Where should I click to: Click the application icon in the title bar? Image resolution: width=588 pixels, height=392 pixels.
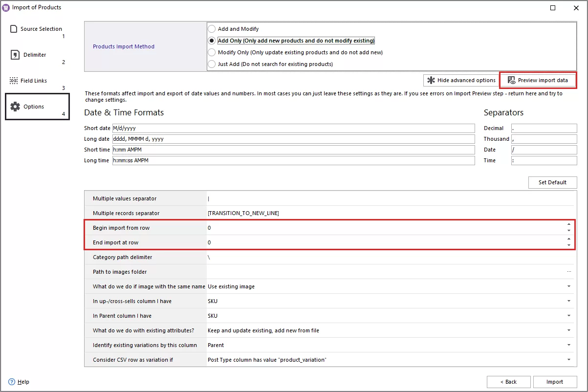[5, 7]
